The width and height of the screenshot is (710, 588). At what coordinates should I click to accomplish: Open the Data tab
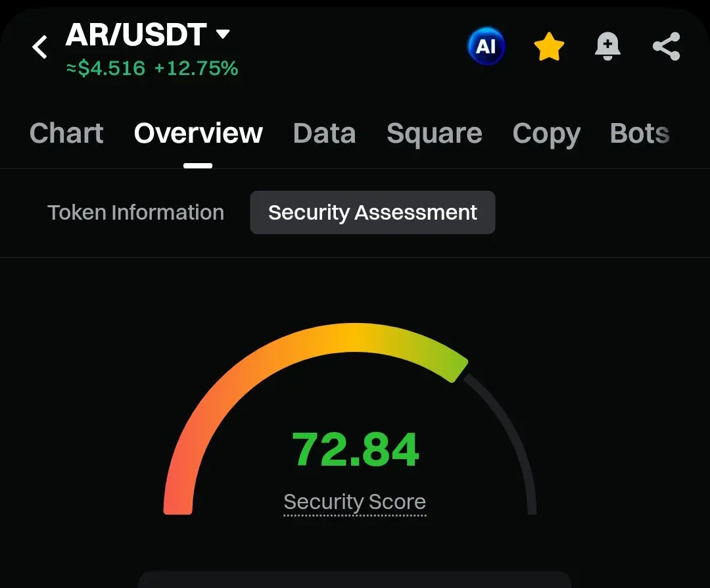tap(324, 133)
